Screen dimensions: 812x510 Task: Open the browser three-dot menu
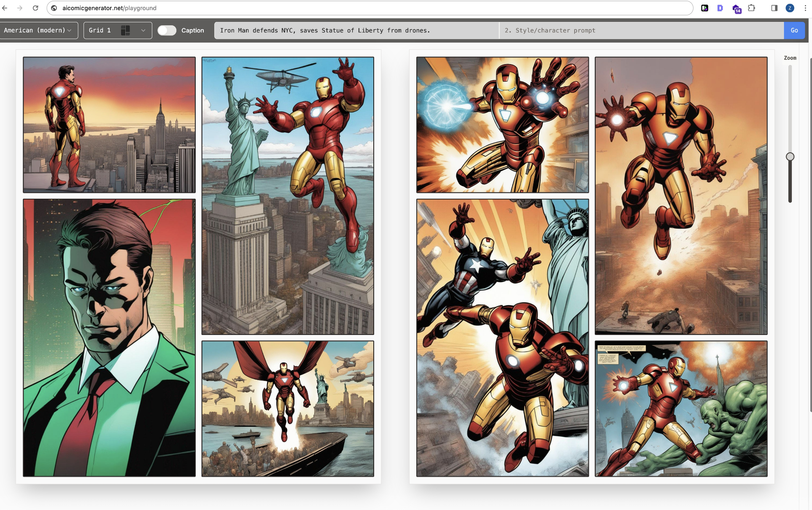pyautogui.click(x=805, y=8)
